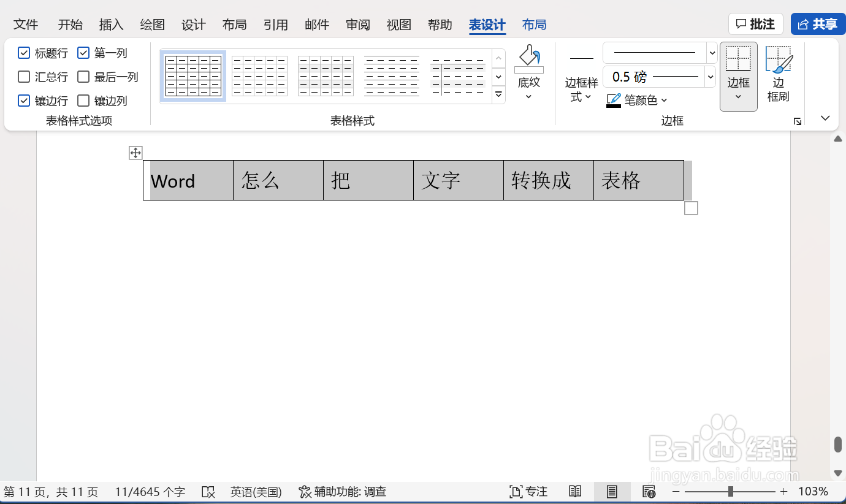The height and width of the screenshot is (504, 846).
Task: Open the 边框 group dialog launcher
Action: coord(797,121)
